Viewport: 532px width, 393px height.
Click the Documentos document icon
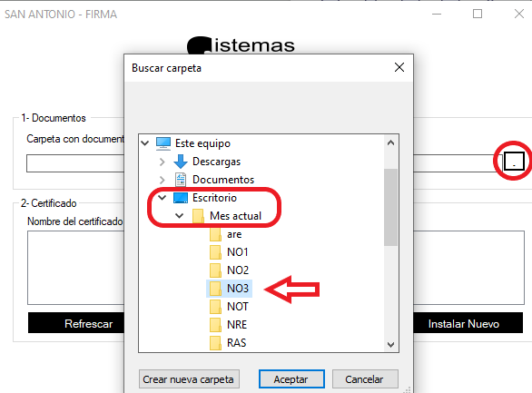(x=181, y=180)
